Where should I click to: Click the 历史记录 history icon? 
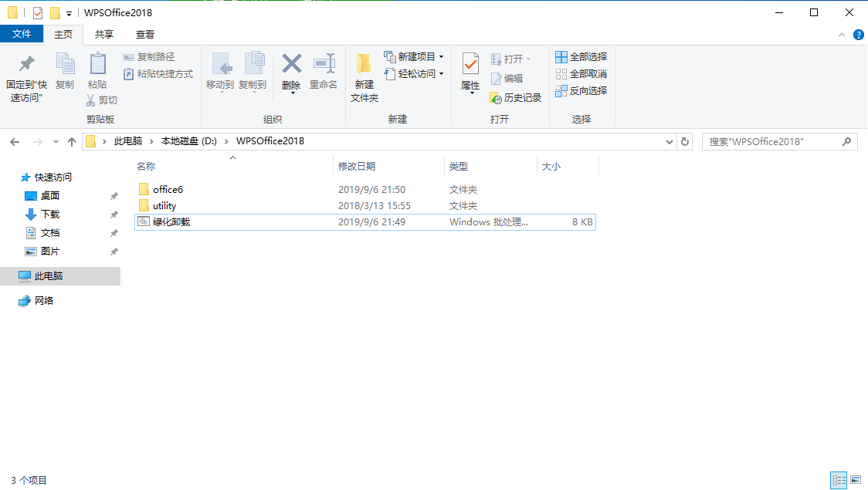(x=497, y=98)
